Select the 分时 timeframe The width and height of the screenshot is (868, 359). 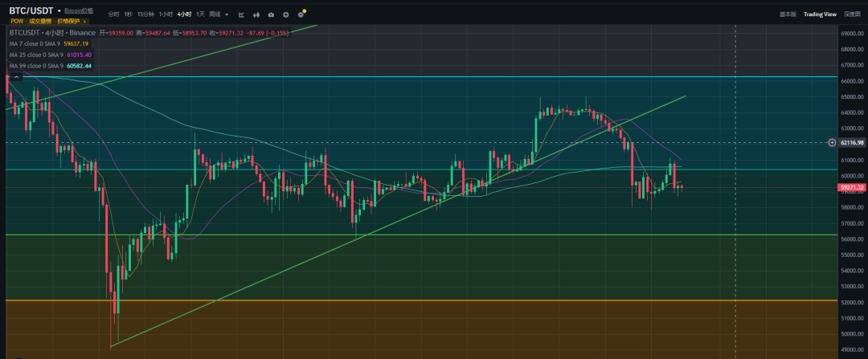[x=113, y=14]
